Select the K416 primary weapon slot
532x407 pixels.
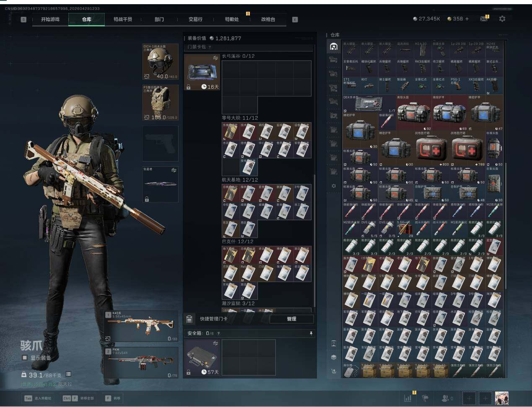click(x=141, y=326)
